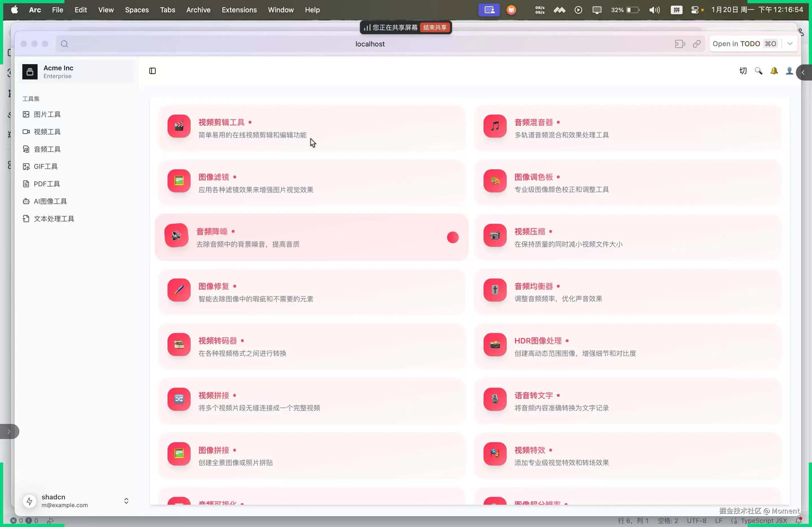Click the red dot on 音频降噪 card
This screenshot has width=812, height=527.
tap(453, 237)
